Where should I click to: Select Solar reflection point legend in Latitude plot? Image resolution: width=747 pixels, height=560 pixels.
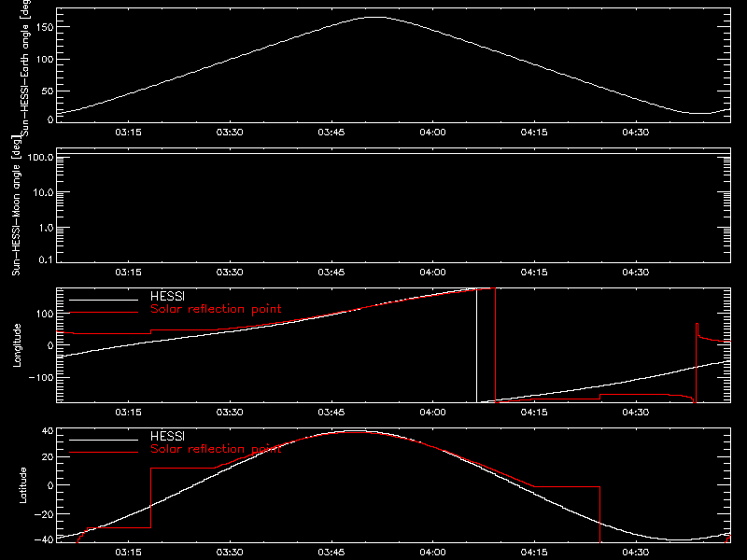coord(216,449)
